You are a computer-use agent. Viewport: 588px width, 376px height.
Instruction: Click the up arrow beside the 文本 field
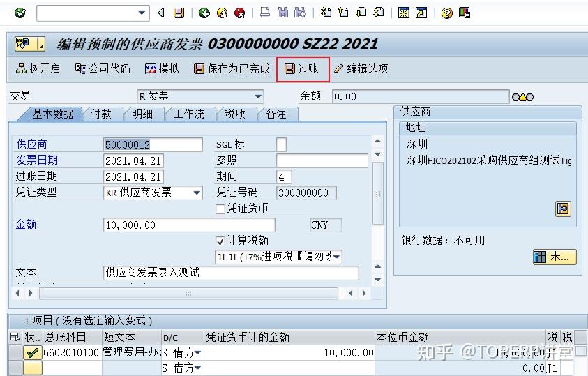(x=378, y=266)
